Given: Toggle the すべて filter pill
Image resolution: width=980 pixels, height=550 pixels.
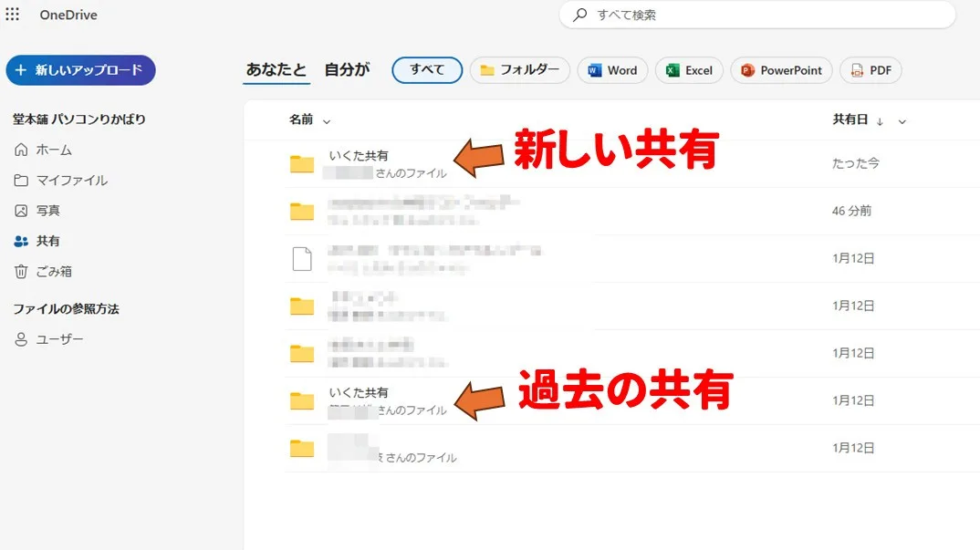Looking at the screenshot, I should (x=426, y=69).
